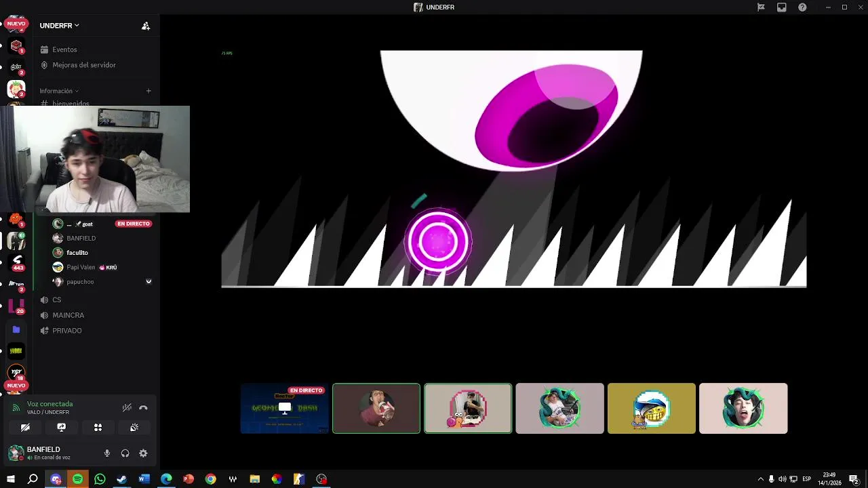
Task: Open the server with the 20 badge
Action: point(16,306)
